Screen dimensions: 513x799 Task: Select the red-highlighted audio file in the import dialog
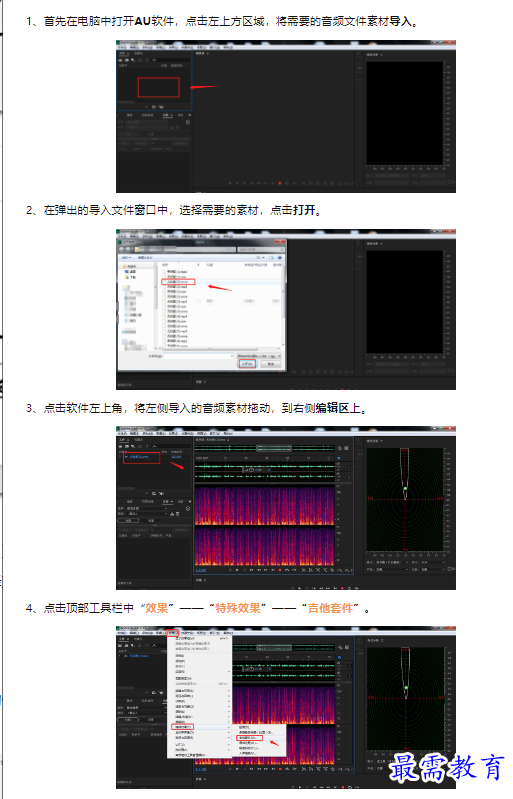click(x=178, y=282)
